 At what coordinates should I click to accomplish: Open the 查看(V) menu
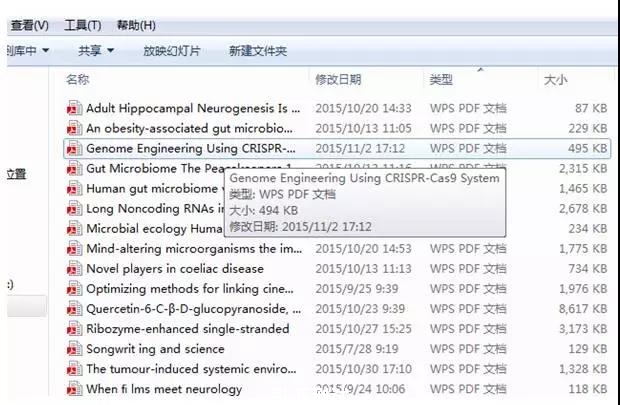[29, 25]
